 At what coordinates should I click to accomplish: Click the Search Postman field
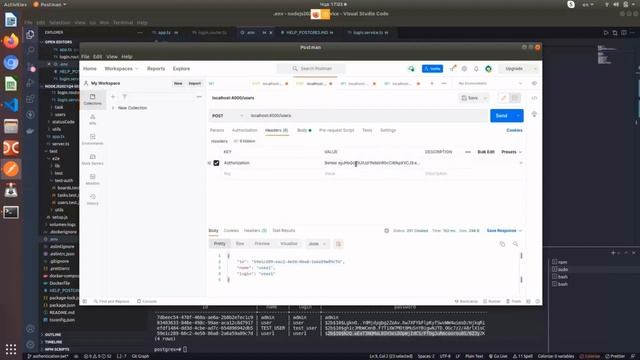coord(312,69)
